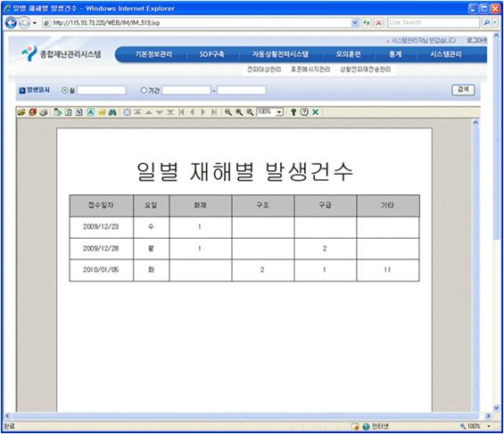Click the next page arrow in report toolbar
Image resolution: width=504 pixels, height=434 pixels.
click(x=203, y=112)
